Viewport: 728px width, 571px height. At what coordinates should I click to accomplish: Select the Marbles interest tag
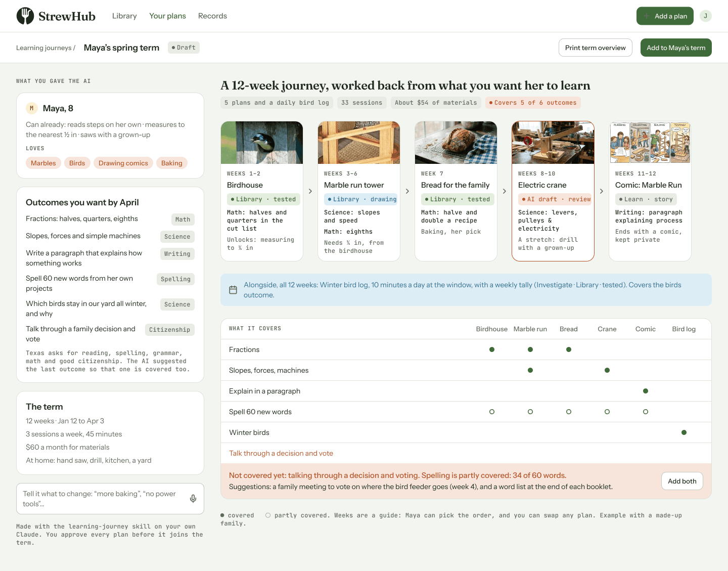pos(43,163)
